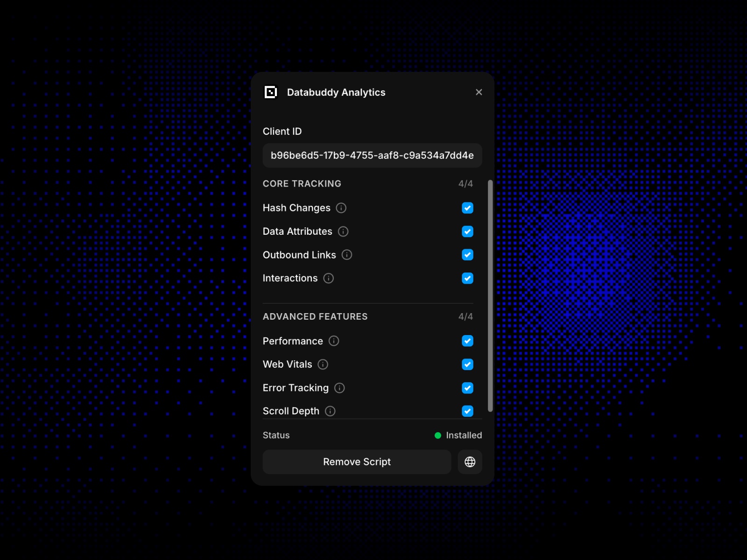The image size is (747, 560).
Task: Show info for Outbound Links
Action: pos(347,255)
